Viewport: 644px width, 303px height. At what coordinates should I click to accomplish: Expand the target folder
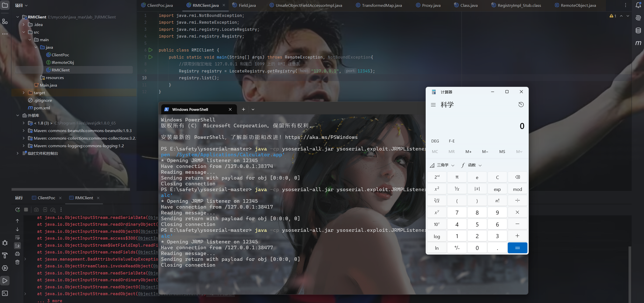click(24, 93)
